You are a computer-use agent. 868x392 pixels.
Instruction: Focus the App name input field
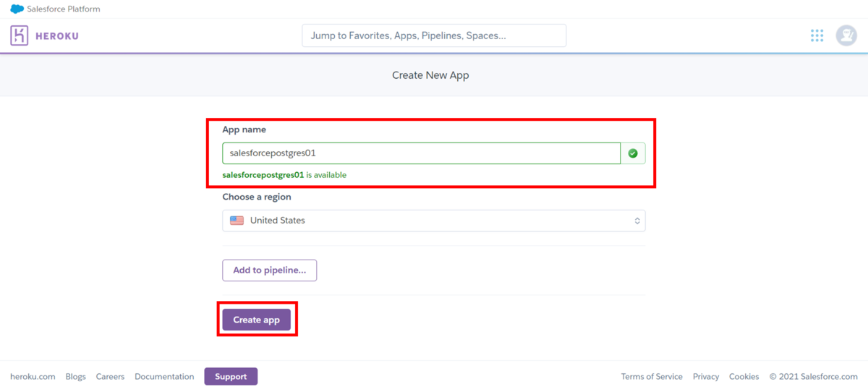click(421, 153)
